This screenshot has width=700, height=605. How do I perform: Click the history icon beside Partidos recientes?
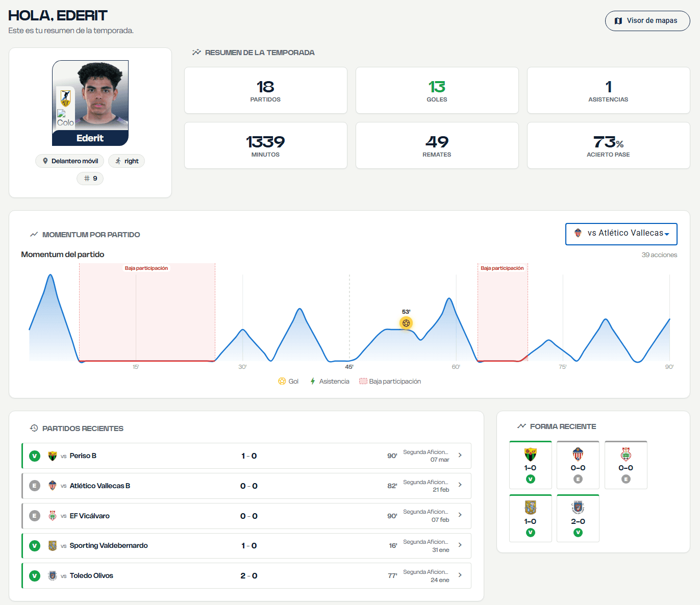click(x=34, y=428)
